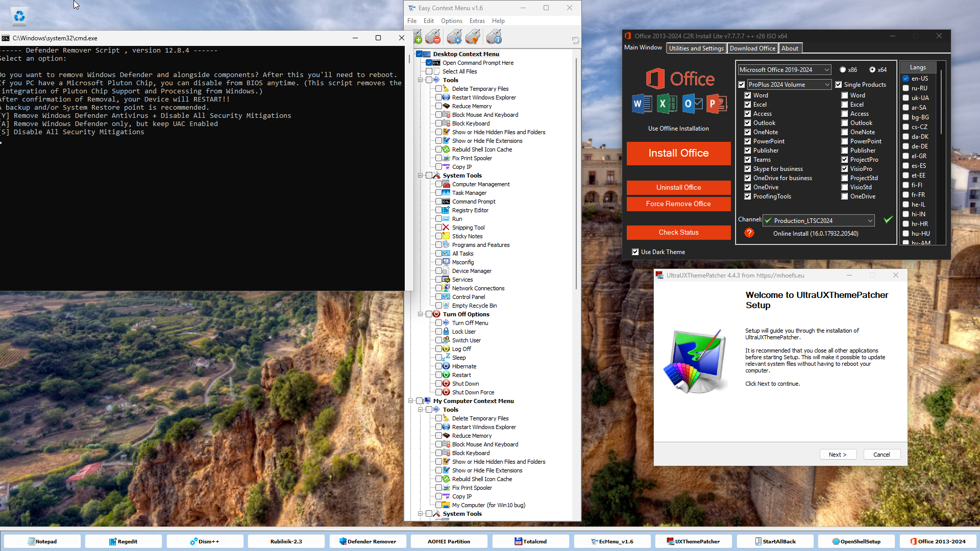The width and height of the screenshot is (980, 551).
Task: Toggle Use Dark Theme checkbox
Action: 635,252
